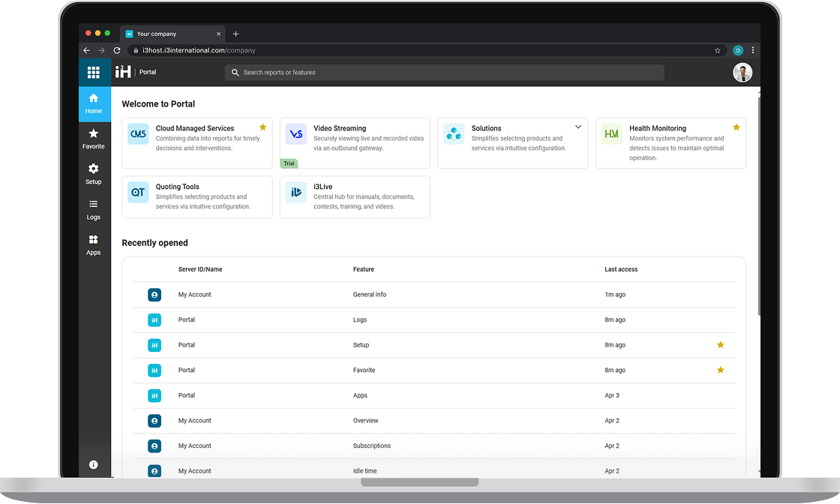Click the magnifier icon in search bar
The image size is (840, 504).
coord(235,72)
